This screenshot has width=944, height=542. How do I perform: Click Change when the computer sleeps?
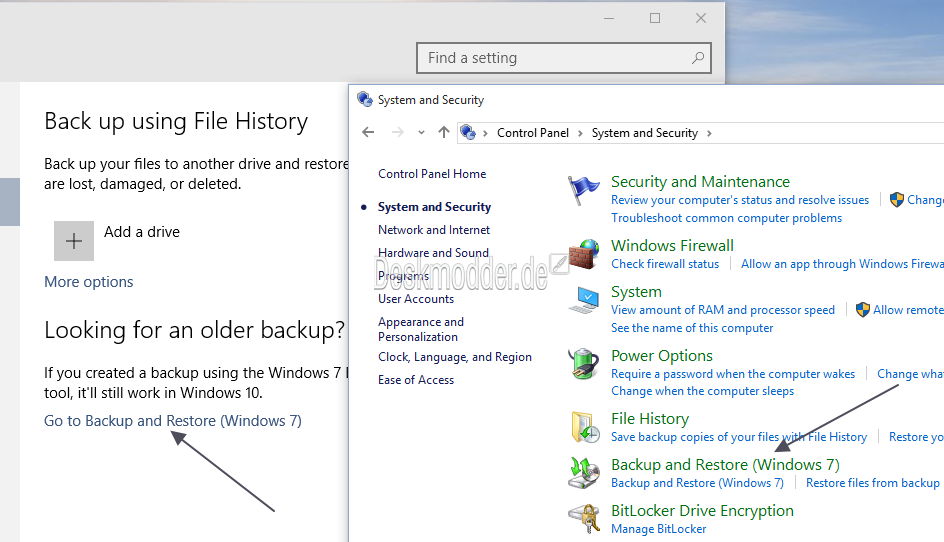coord(702,391)
